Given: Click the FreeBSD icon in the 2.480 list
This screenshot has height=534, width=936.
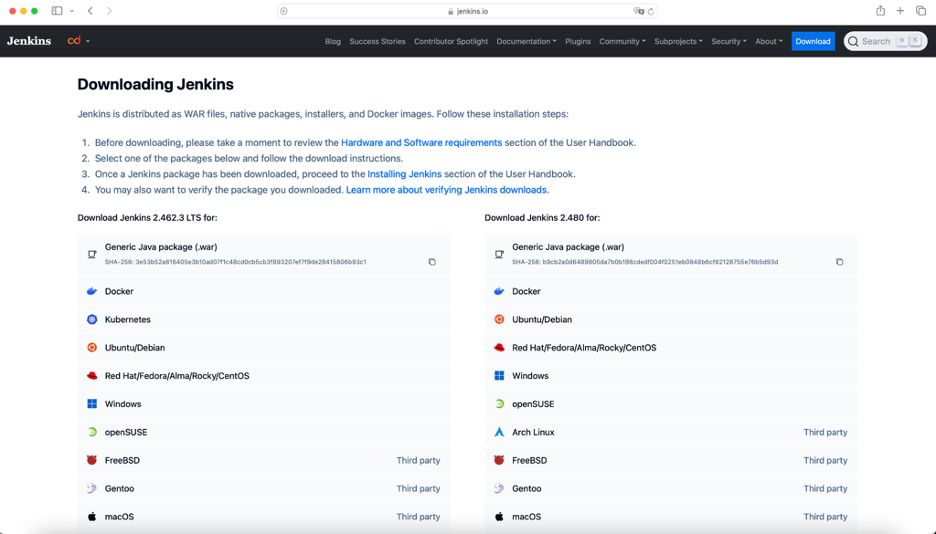Looking at the screenshot, I should [x=499, y=460].
